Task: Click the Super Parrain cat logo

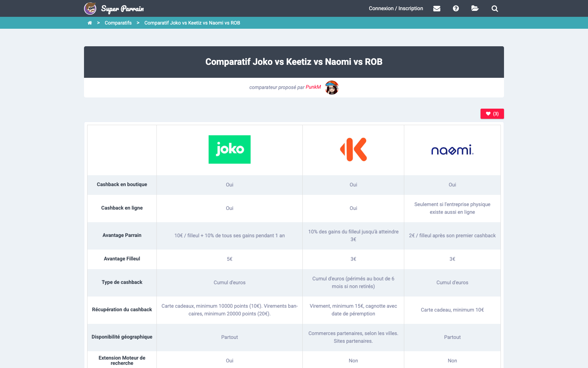Action: click(90, 8)
